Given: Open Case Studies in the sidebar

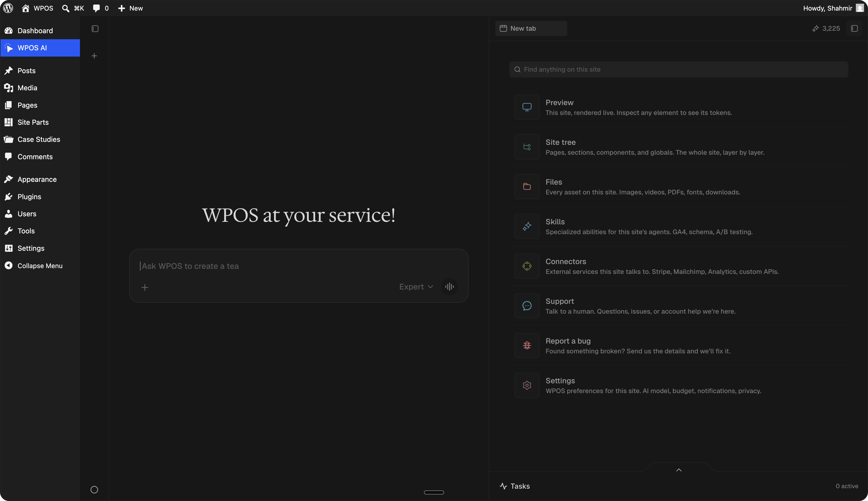Looking at the screenshot, I should click(40, 139).
